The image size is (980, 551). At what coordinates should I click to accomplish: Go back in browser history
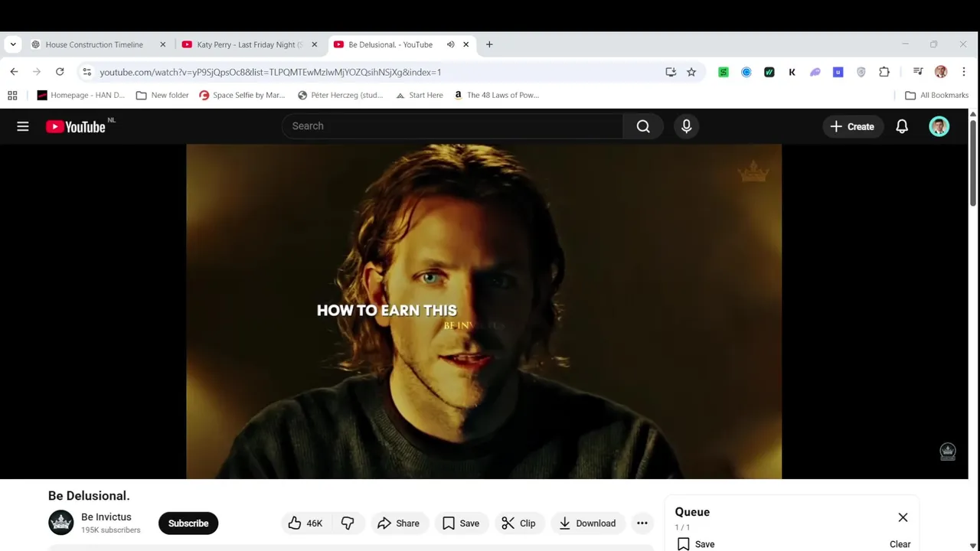pos(14,72)
